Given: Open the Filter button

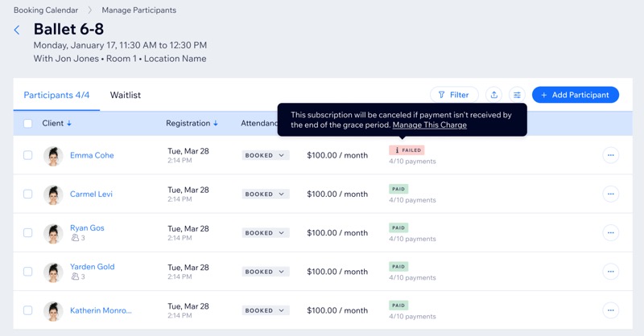Looking at the screenshot, I should click(454, 95).
